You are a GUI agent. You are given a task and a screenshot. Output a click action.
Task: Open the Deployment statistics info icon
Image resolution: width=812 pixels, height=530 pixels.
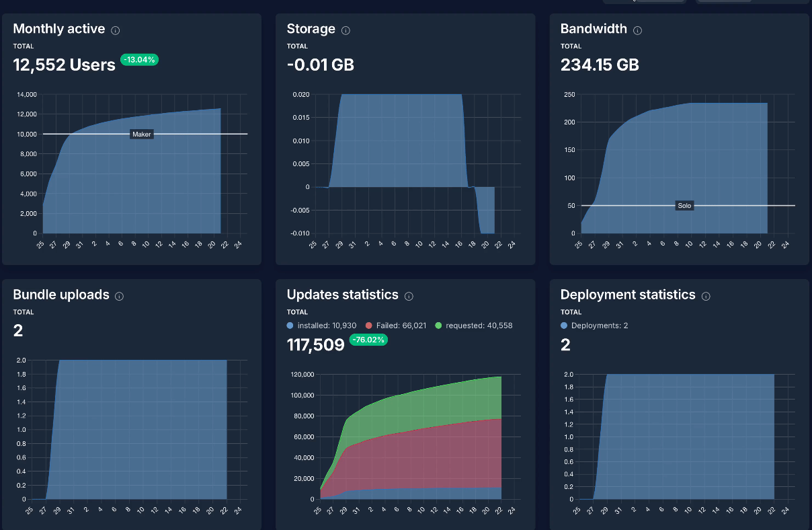click(x=706, y=296)
